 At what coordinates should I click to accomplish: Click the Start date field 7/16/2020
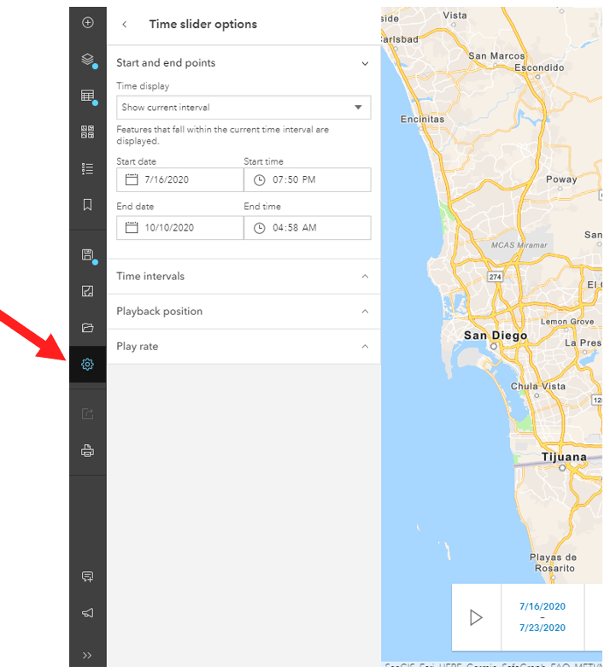tap(180, 179)
